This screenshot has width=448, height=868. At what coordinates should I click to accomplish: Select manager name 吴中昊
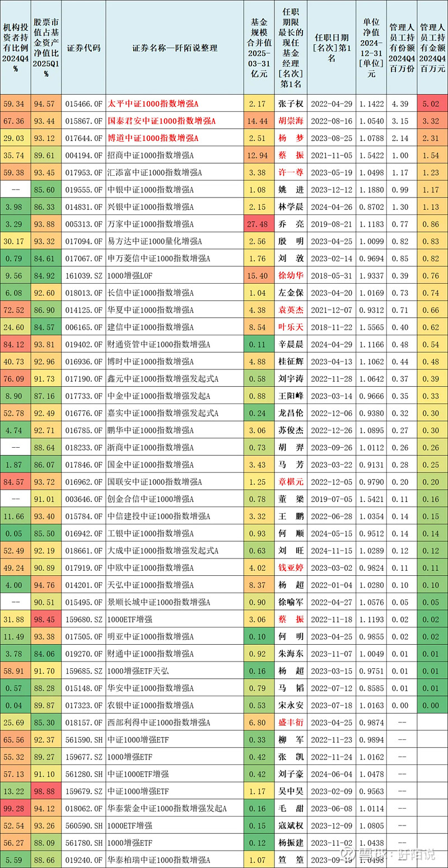(x=291, y=791)
